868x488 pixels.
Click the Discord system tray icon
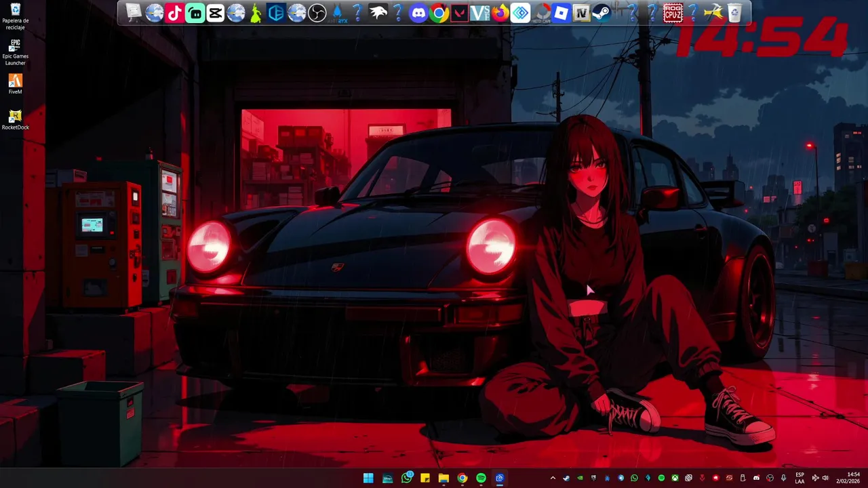tap(756, 478)
